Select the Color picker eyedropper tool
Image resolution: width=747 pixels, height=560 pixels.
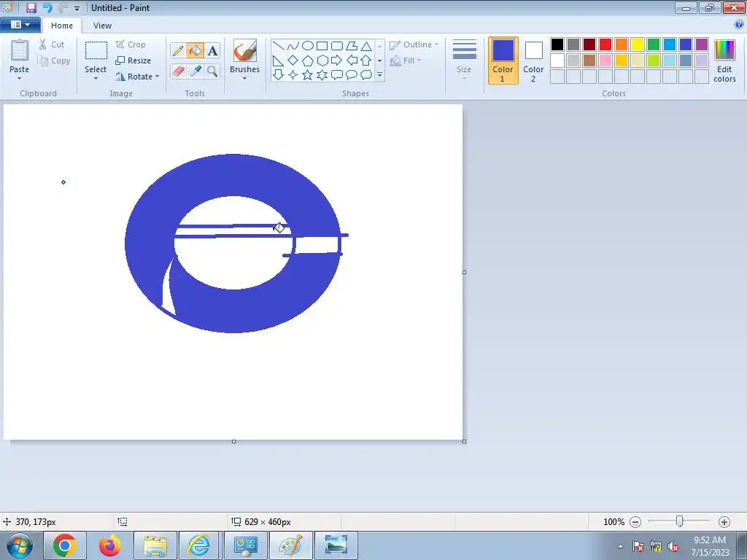pos(196,71)
